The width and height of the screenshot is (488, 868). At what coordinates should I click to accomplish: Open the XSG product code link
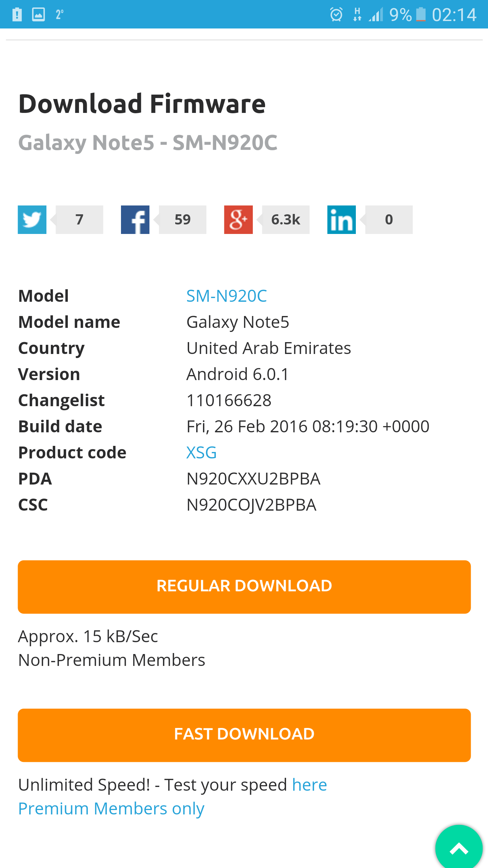201,453
